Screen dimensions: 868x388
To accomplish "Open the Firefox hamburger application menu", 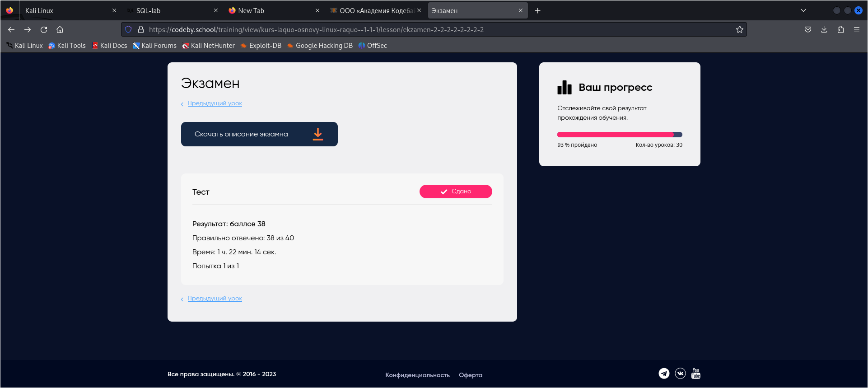I will pos(857,30).
